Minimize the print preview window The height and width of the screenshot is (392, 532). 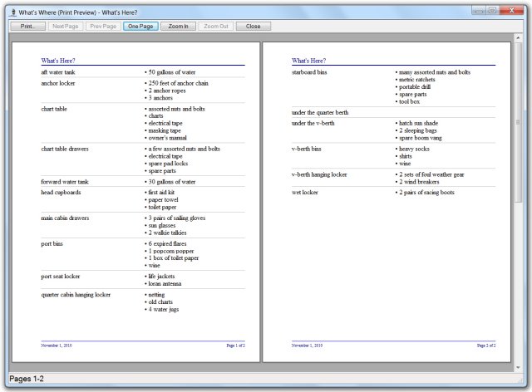[478, 11]
